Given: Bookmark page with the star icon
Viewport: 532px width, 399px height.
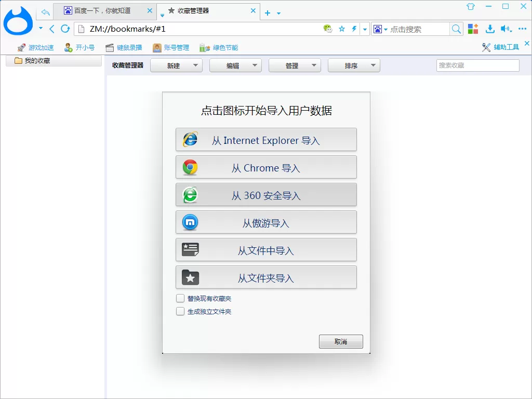Looking at the screenshot, I should coord(342,29).
